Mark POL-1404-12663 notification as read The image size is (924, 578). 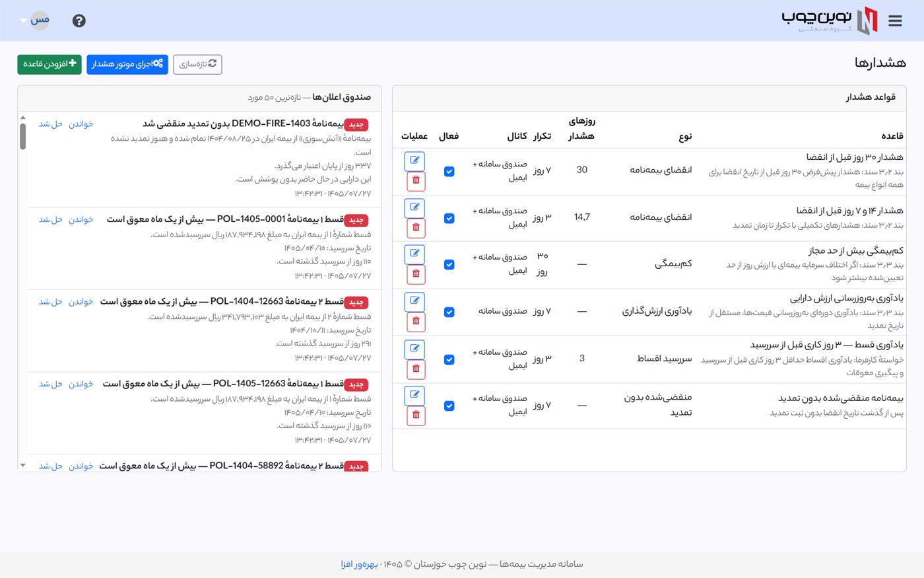81,302
